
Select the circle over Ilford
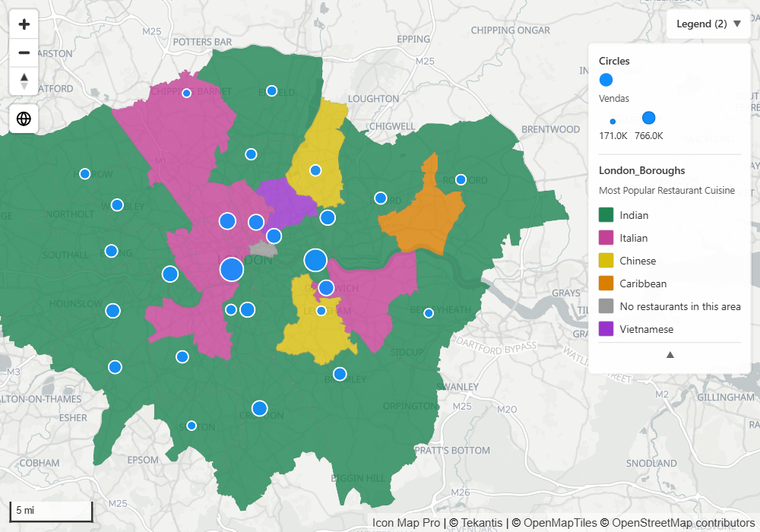pyautogui.click(x=381, y=198)
